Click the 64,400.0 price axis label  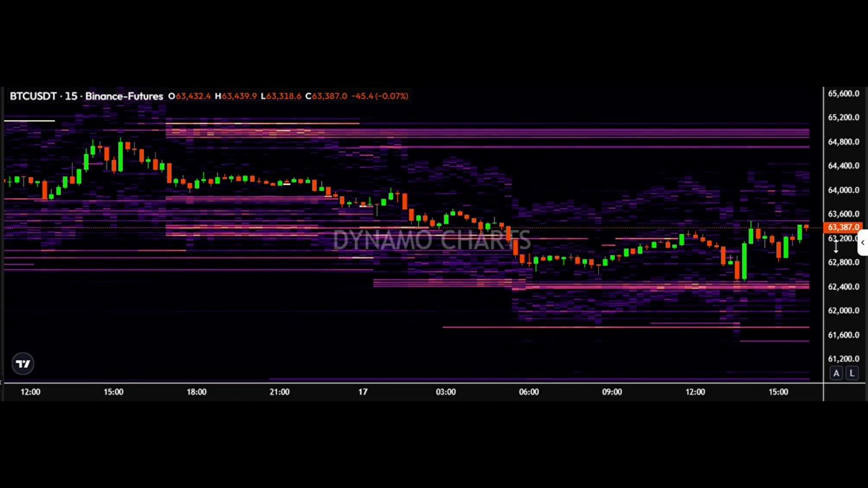[x=843, y=166]
